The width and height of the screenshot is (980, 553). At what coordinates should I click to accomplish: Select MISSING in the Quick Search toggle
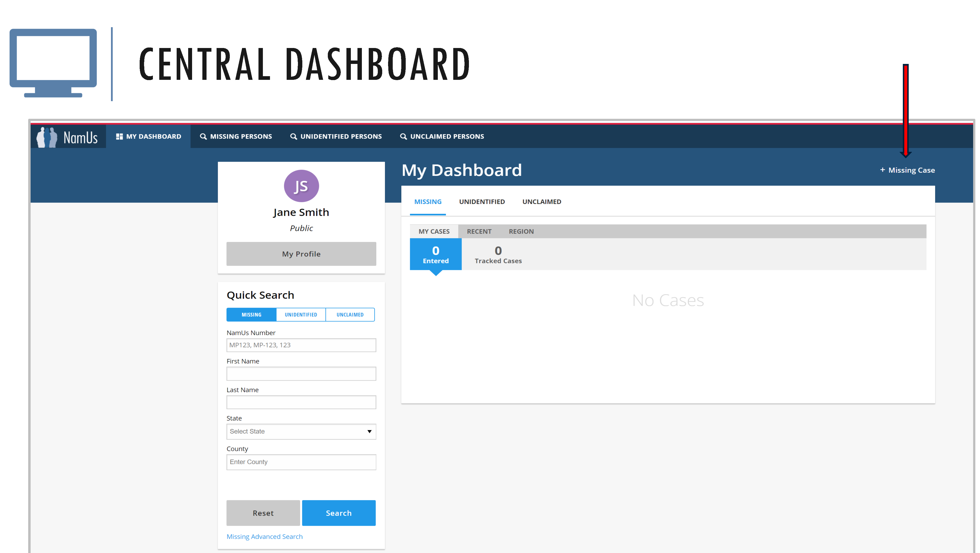(251, 314)
